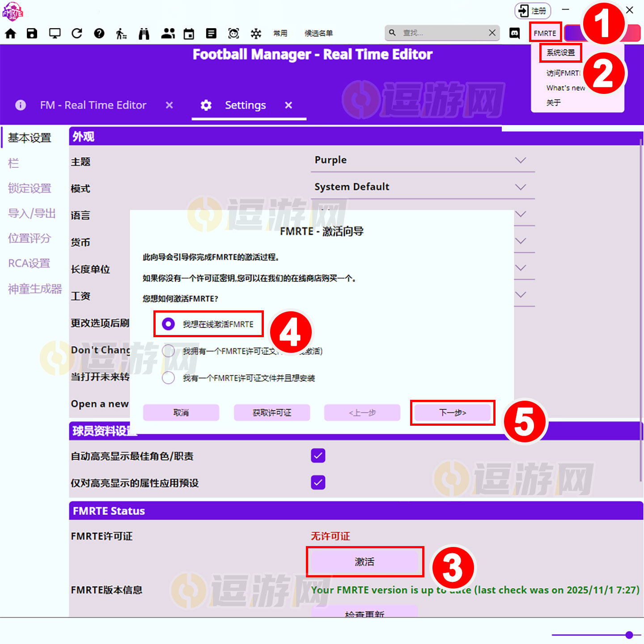Switch to the Settings tab
This screenshot has height=644, width=644.
[246, 105]
